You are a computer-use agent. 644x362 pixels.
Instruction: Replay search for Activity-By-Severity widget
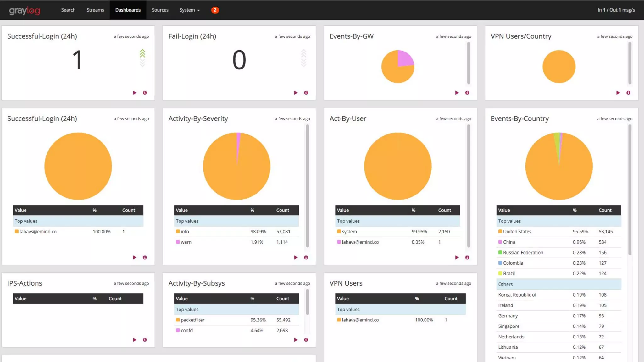(x=296, y=257)
